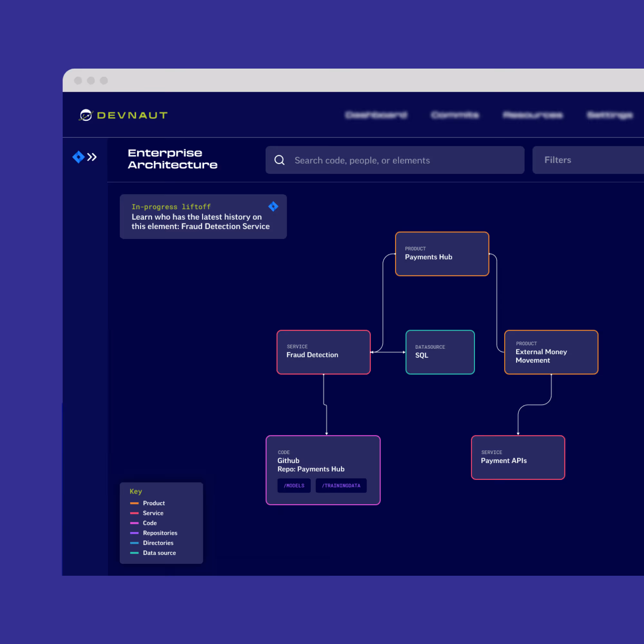Expand sidebar with double chevron arrows
The height and width of the screenshot is (644, 644).
click(92, 157)
